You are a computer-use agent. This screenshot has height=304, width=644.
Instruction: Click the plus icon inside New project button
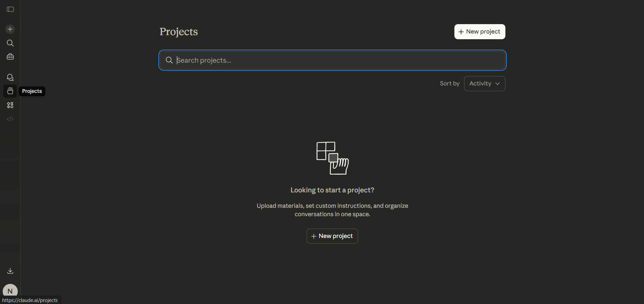[x=460, y=32]
